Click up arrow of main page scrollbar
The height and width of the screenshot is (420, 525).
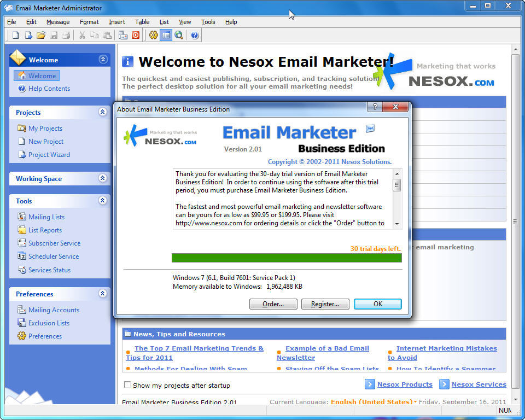[x=515, y=50]
